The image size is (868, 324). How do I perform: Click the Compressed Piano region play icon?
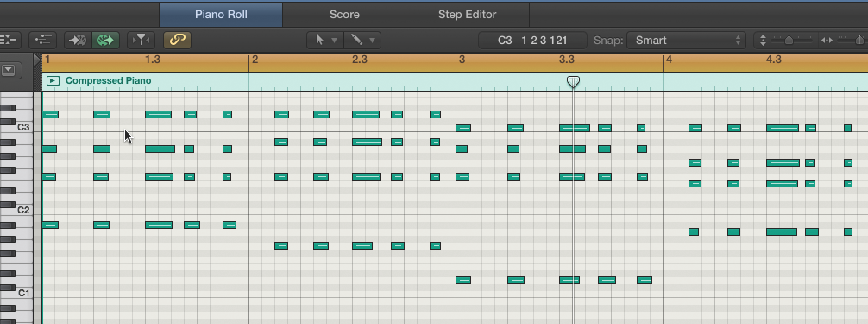[x=53, y=81]
